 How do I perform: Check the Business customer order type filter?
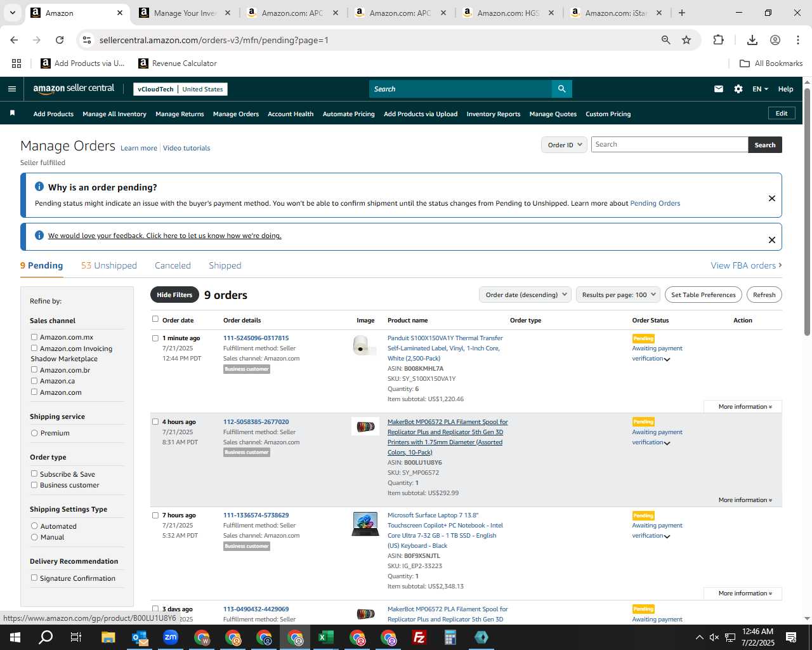coord(34,485)
